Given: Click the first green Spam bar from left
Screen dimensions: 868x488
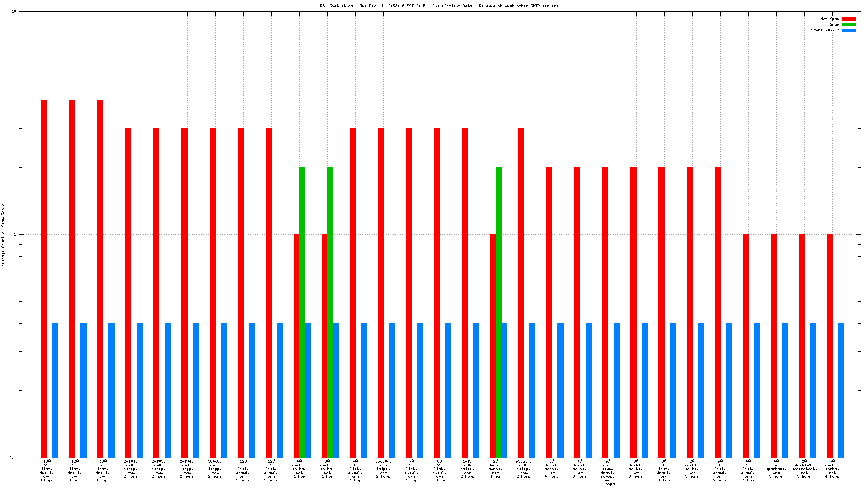Looking at the screenshot, I should pos(302,312).
